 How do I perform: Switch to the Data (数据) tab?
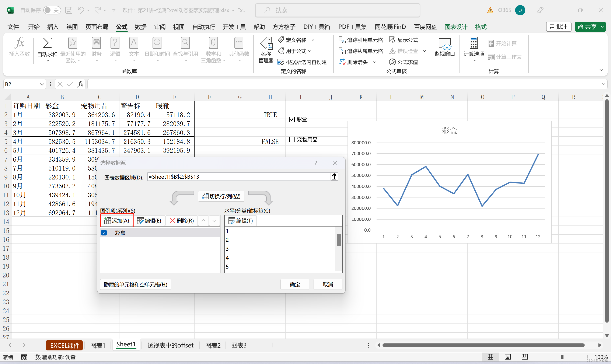[141, 27]
